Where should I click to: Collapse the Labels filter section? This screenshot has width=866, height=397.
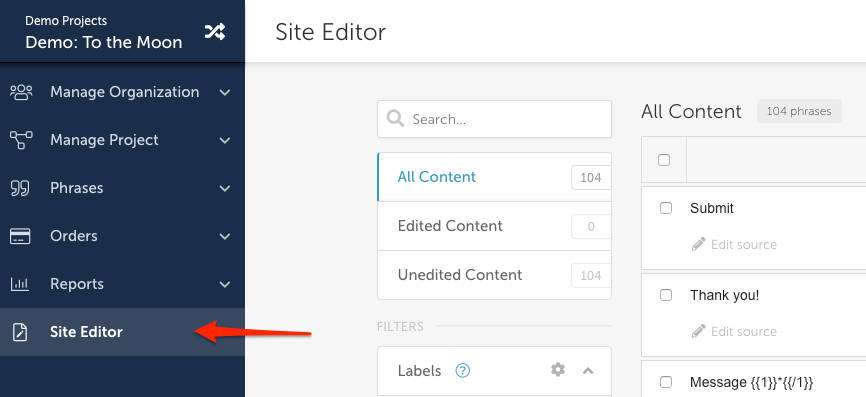[588, 370]
